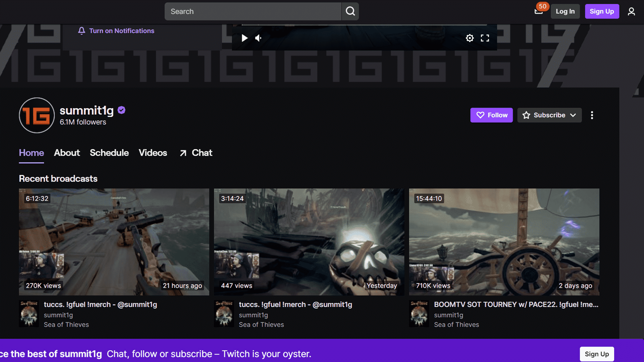Select the Home tab
This screenshot has height=362, width=644.
pyautogui.click(x=32, y=153)
